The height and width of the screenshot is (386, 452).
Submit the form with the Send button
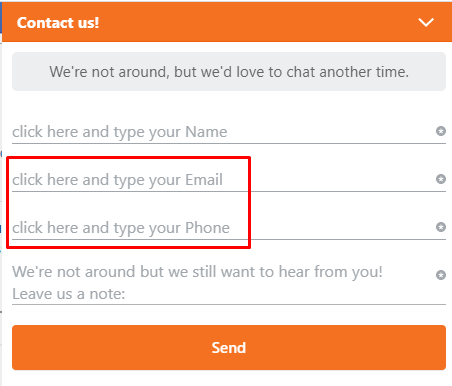point(229,347)
